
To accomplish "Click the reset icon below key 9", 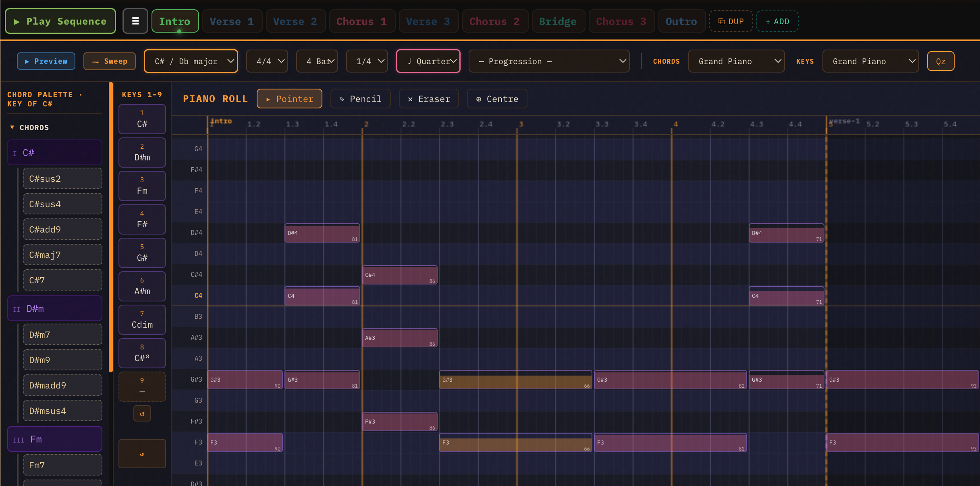I will tap(142, 413).
